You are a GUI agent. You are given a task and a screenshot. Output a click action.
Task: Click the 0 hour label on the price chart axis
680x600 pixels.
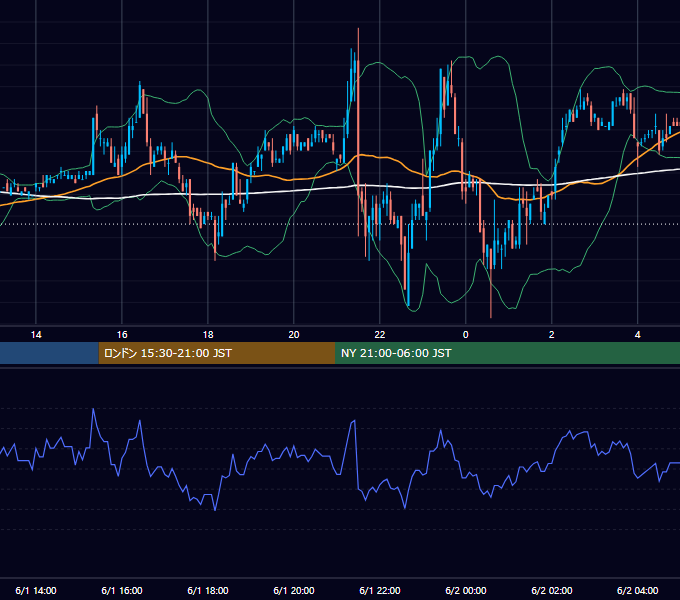point(465,335)
